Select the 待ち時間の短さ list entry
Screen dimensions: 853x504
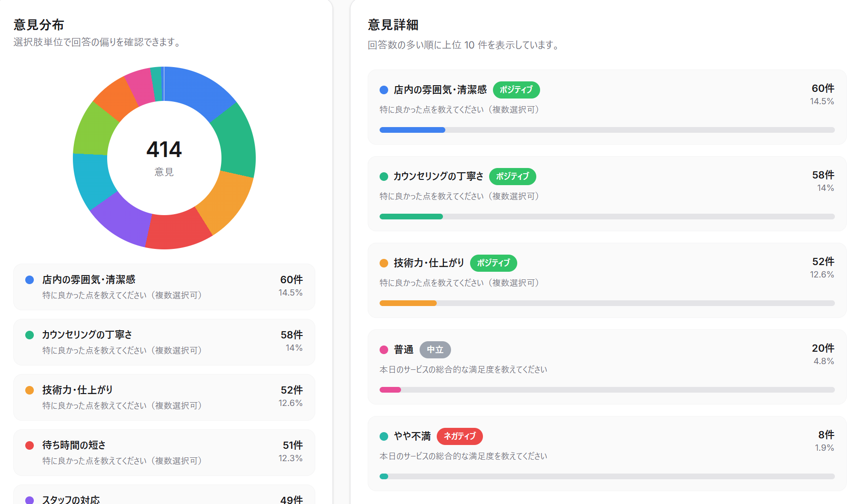point(164,452)
